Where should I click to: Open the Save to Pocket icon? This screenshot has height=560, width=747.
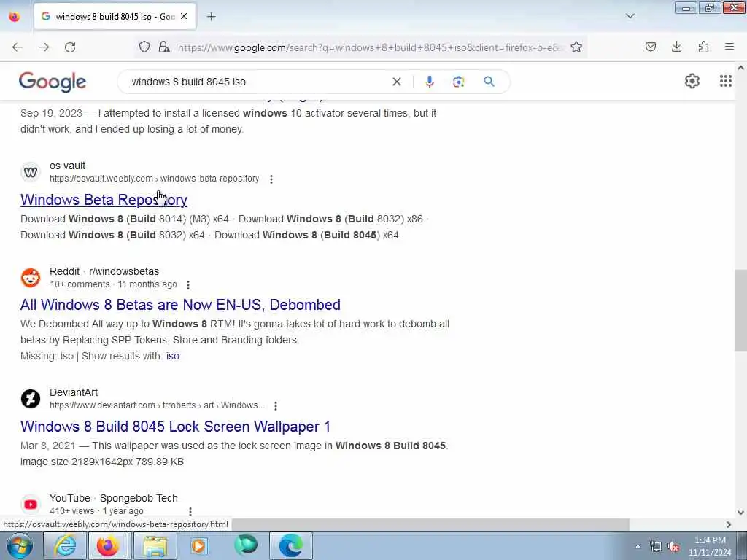click(x=650, y=47)
